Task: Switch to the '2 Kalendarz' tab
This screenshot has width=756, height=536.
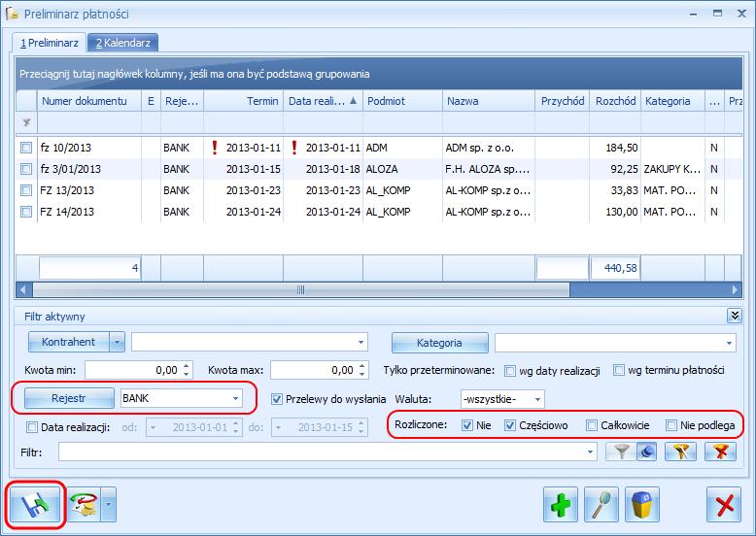Action: 123,43
